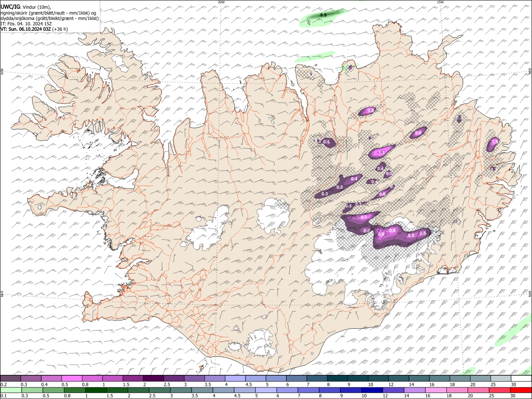The width and height of the screenshot is (532, 399).
Task: Click the violet 14 swatch in lower legend
Action: point(415,390)
